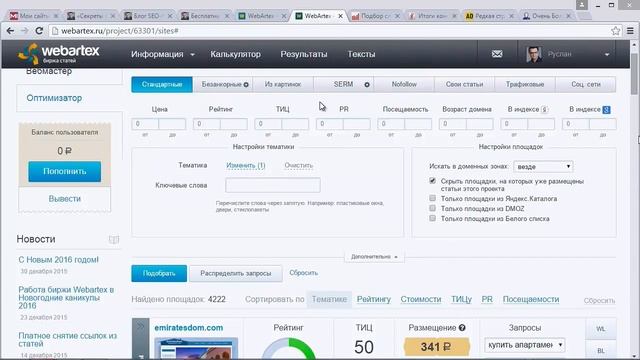This screenshot has height=360, width=640.
Task: Close the Редкая browser tab
Action: coord(511,16)
